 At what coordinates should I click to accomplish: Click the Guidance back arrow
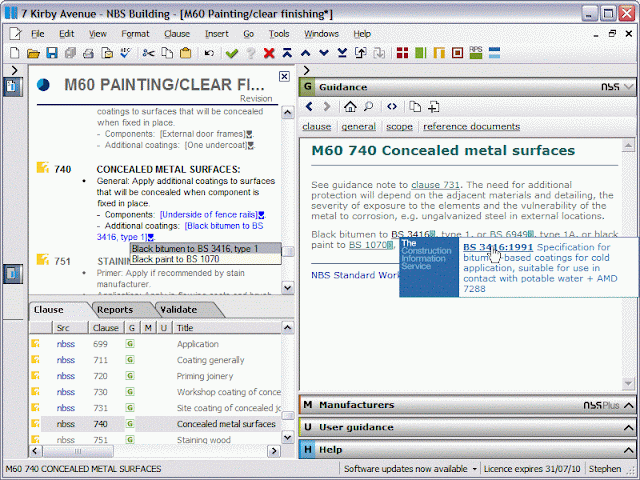click(x=309, y=107)
